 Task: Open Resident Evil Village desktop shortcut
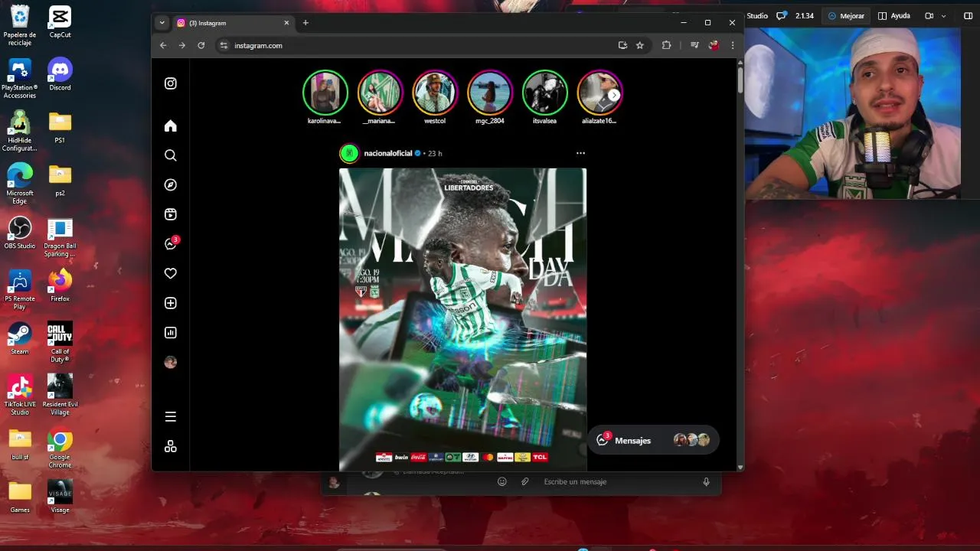pos(60,395)
